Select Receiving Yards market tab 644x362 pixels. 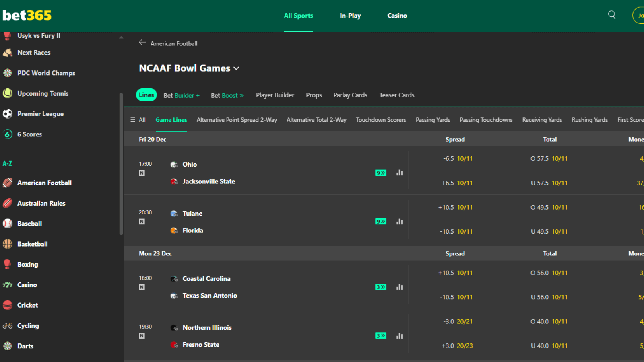542,120
